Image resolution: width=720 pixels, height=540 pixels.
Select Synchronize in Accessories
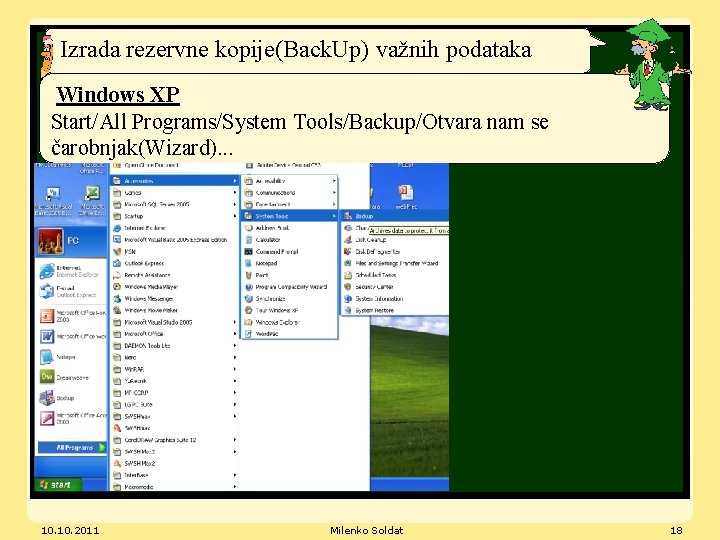(290, 299)
